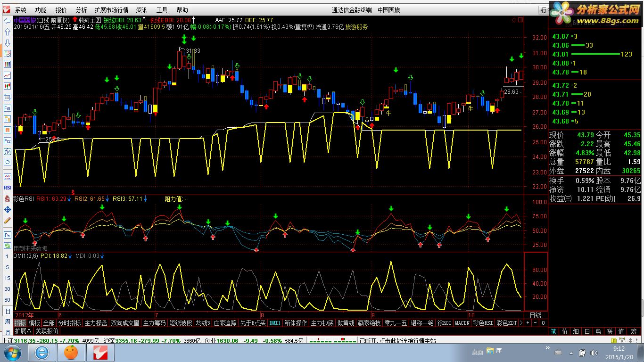This screenshot has width=644, height=362.
Task: Click the 0 reset button
Action: [543, 323]
